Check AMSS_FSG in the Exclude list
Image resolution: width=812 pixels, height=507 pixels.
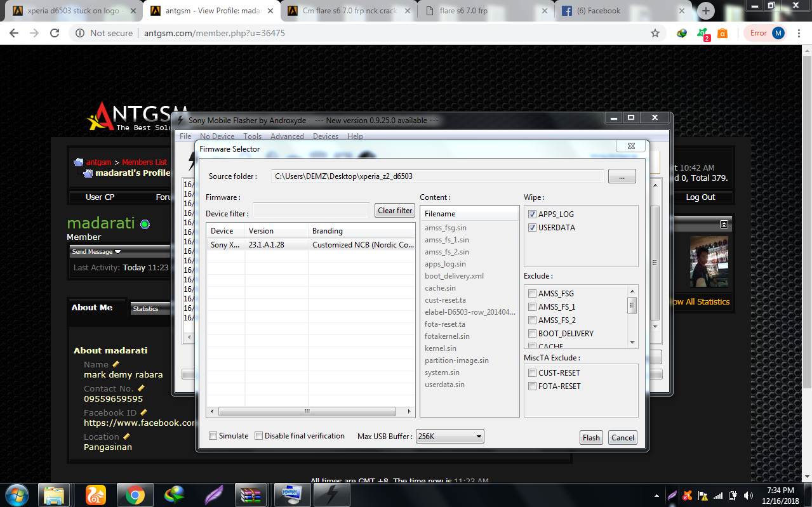[x=532, y=294]
